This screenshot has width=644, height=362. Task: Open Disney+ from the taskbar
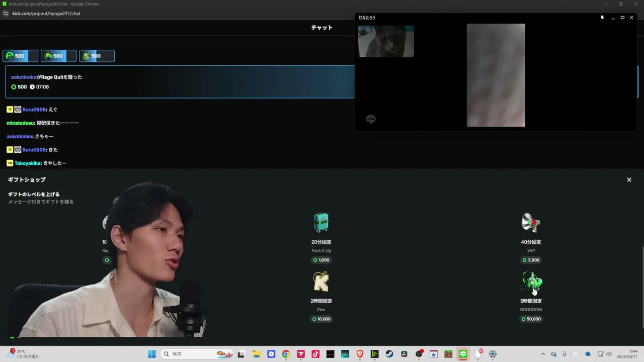tap(345, 354)
